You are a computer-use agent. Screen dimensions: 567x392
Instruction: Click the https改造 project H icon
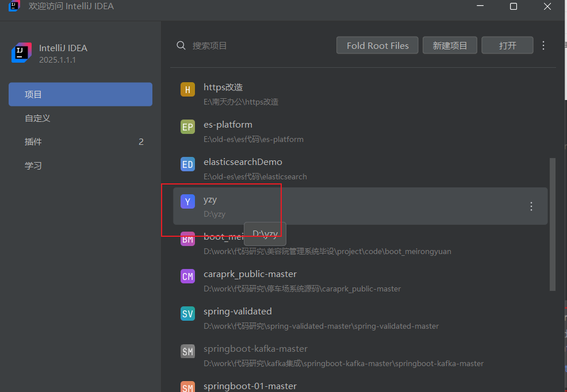187,90
